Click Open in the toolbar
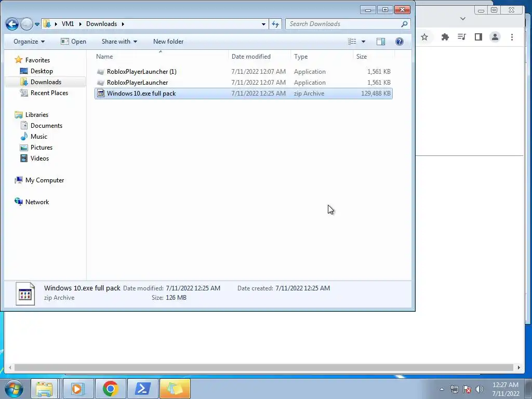This screenshot has height=399, width=532. (74, 42)
